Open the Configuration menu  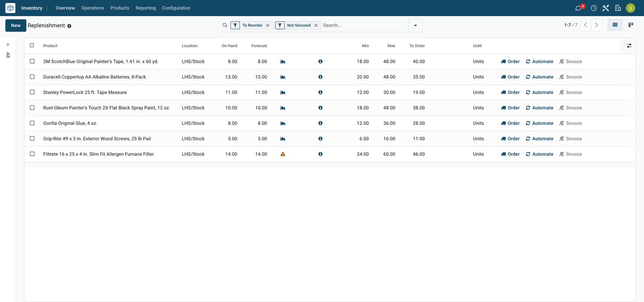(176, 8)
